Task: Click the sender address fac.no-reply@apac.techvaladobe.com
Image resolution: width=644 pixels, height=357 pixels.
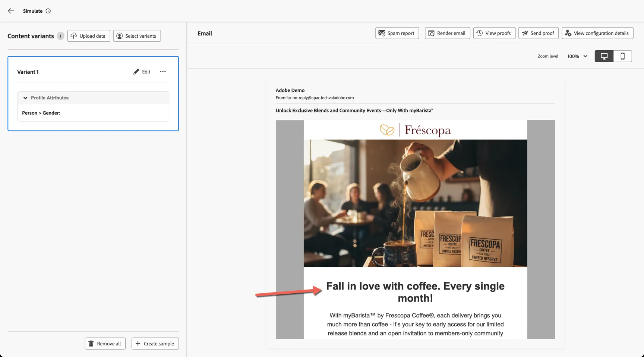Action: pyautogui.click(x=320, y=98)
